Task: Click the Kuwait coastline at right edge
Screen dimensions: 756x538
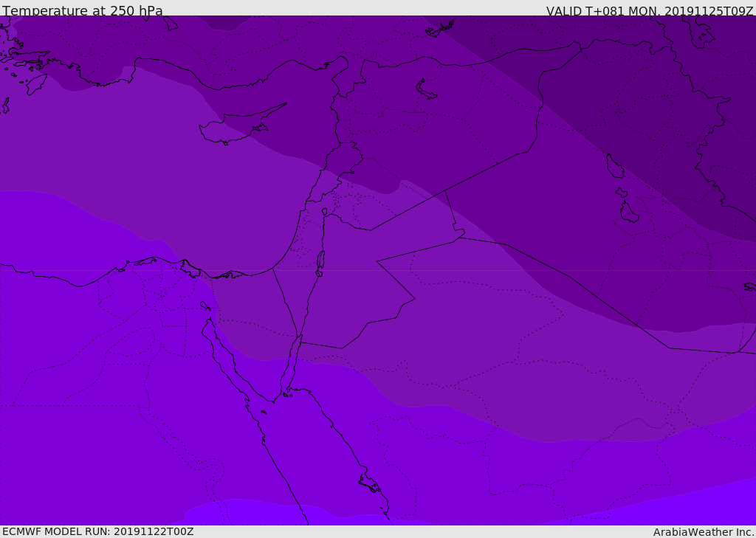Action: coord(749,286)
